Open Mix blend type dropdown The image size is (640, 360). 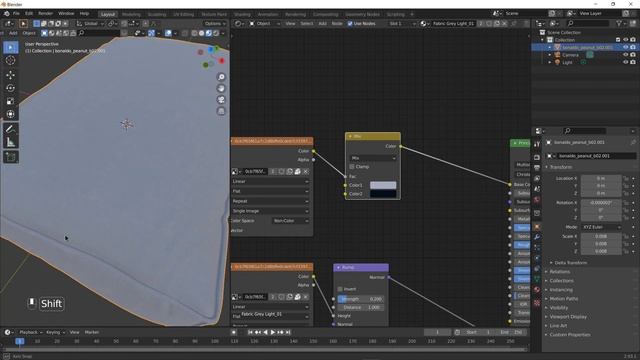pyautogui.click(x=373, y=158)
